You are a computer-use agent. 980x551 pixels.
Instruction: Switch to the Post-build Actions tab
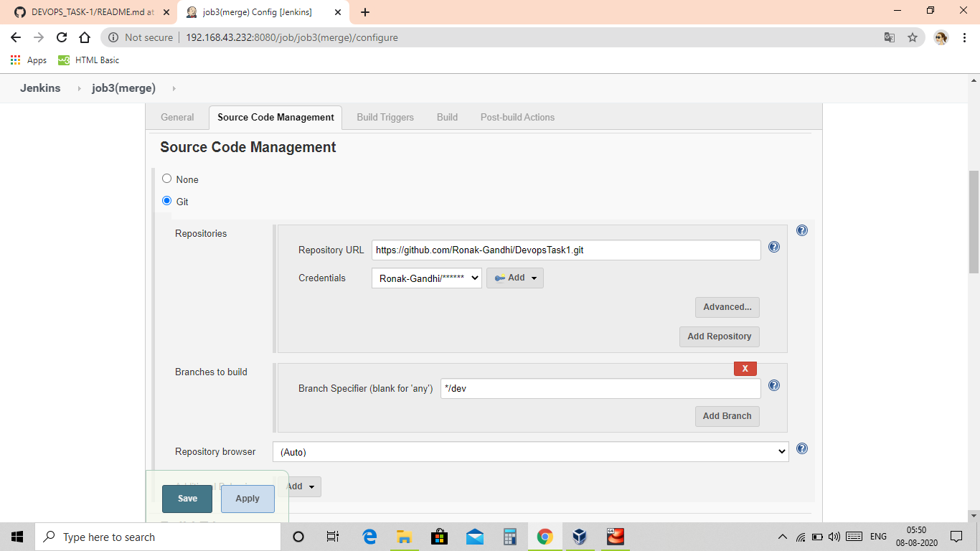click(517, 117)
